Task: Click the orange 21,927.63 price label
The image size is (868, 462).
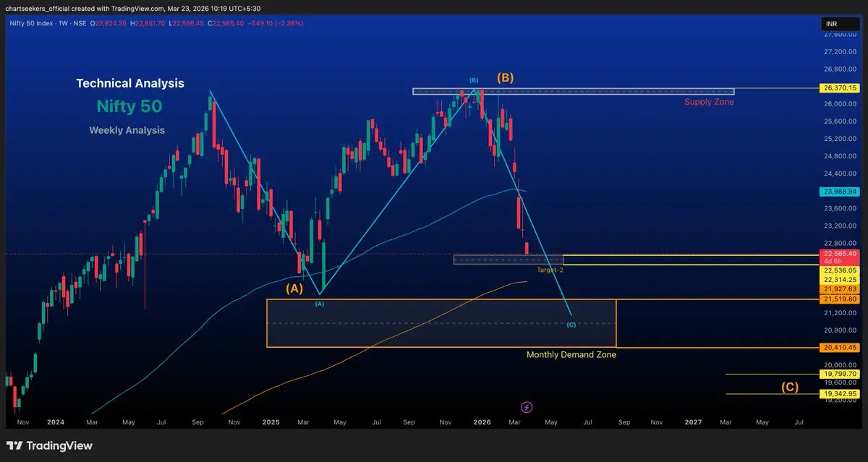Action: pyautogui.click(x=839, y=288)
